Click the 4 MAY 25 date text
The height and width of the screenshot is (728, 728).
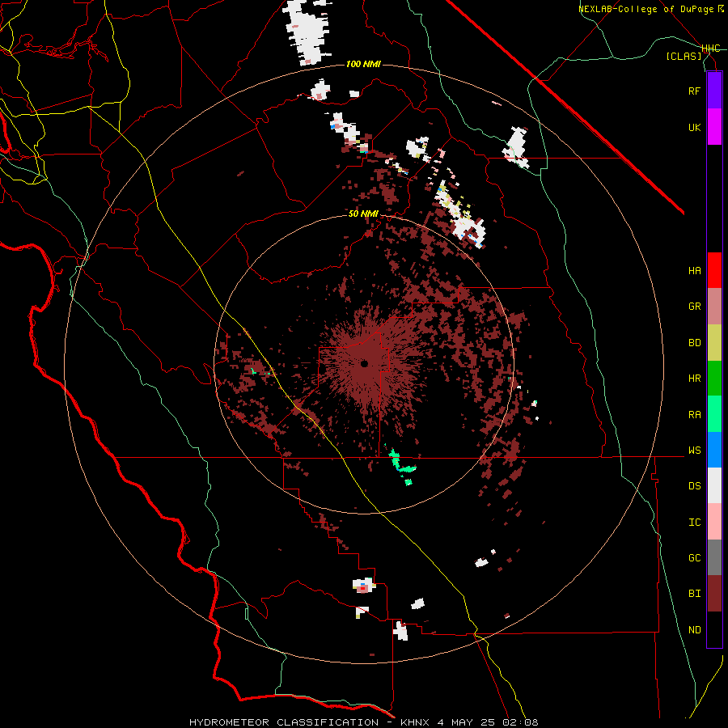(466, 722)
